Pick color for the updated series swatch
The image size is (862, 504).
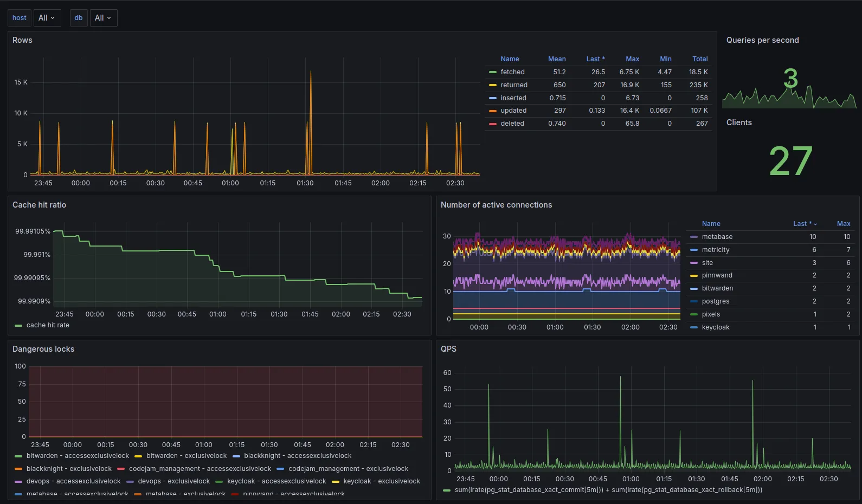[492, 111]
